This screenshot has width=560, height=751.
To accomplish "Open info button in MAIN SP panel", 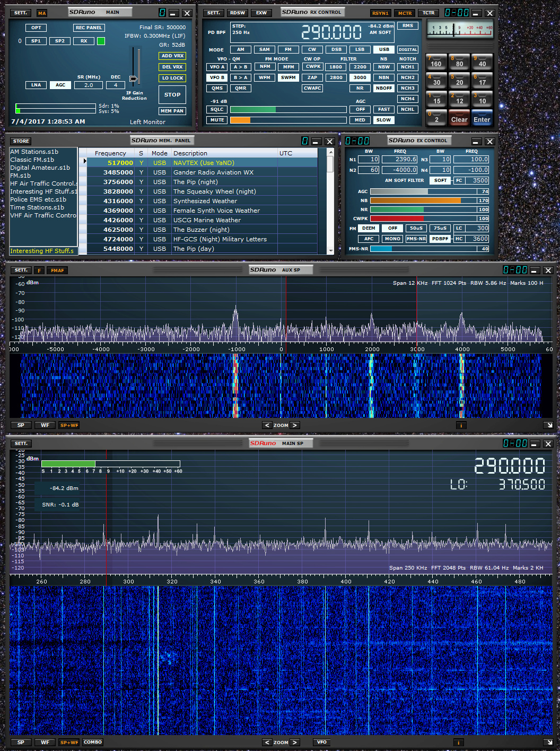I will pyautogui.click(x=458, y=743).
